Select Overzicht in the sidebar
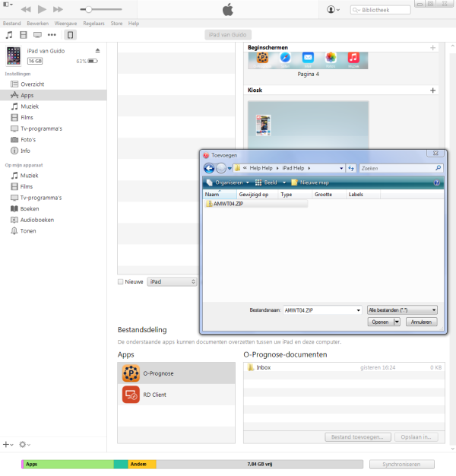The image size is (456, 476). [53, 84]
